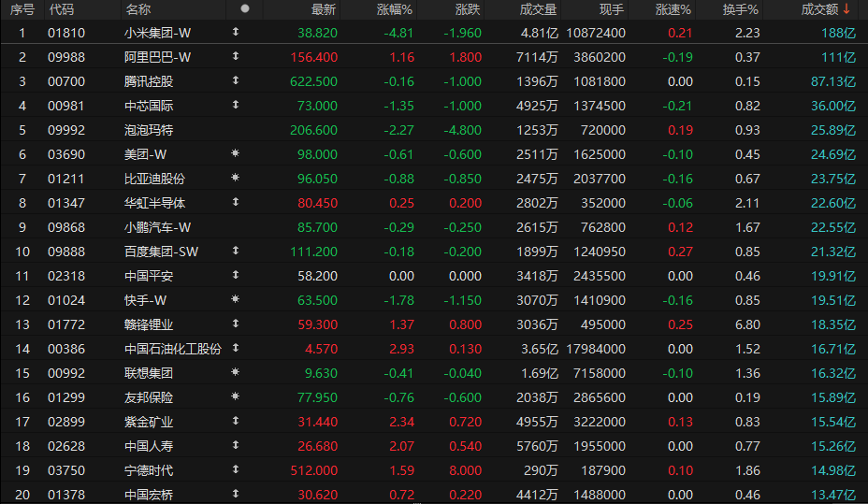Click 腾讯控股 turnover 87.13亿

(x=833, y=82)
